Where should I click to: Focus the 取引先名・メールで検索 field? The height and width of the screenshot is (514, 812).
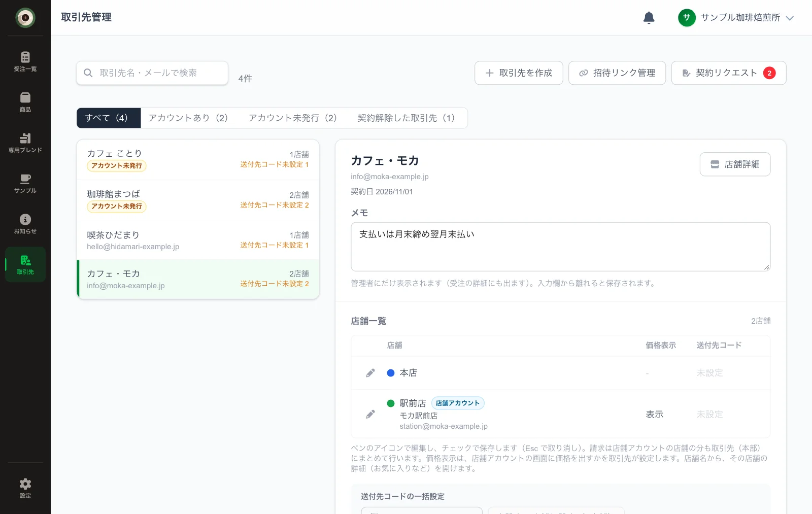click(x=152, y=73)
